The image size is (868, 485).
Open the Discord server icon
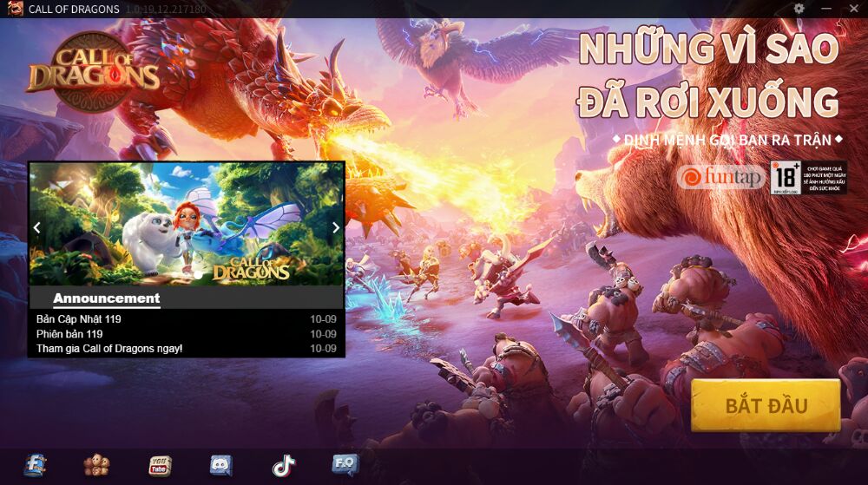click(221, 466)
